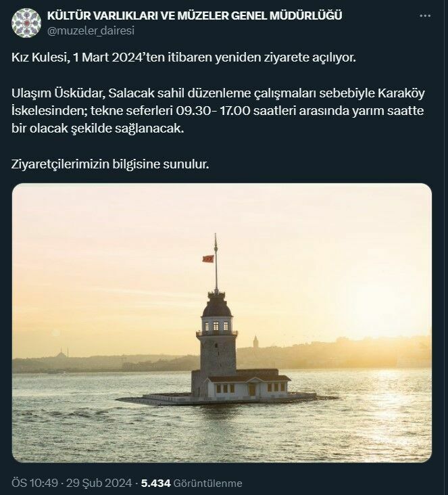Click the Galata Tower silhouette in the photo's background
The image size is (448, 495).
tap(255, 342)
